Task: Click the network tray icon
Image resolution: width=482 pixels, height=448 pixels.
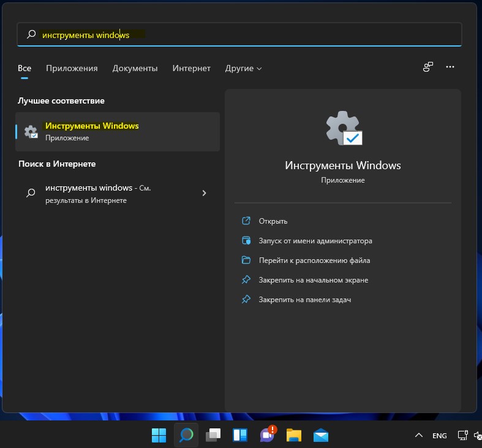Action: coord(462,435)
